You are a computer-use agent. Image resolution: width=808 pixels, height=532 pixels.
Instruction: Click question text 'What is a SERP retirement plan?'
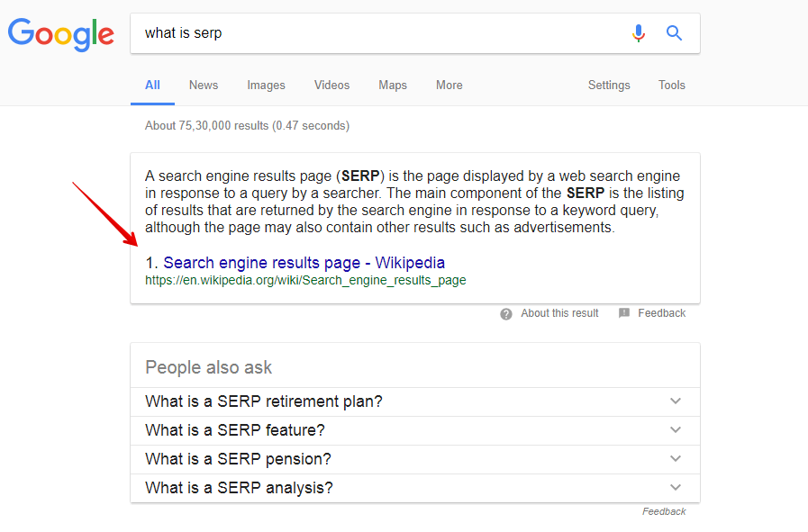(264, 401)
